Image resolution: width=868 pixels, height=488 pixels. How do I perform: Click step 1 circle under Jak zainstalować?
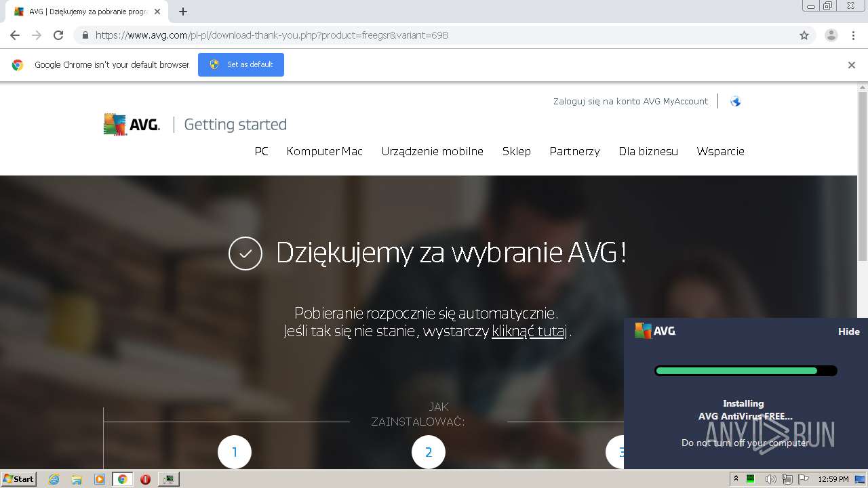pyautogui.click(x=235, y=452)
